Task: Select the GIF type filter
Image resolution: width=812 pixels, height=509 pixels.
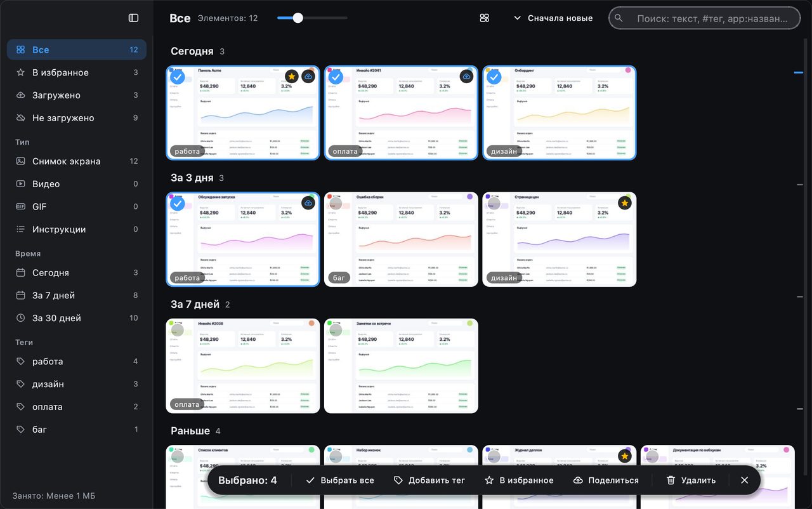Action: pyautogui.click(x=77, y=207)
